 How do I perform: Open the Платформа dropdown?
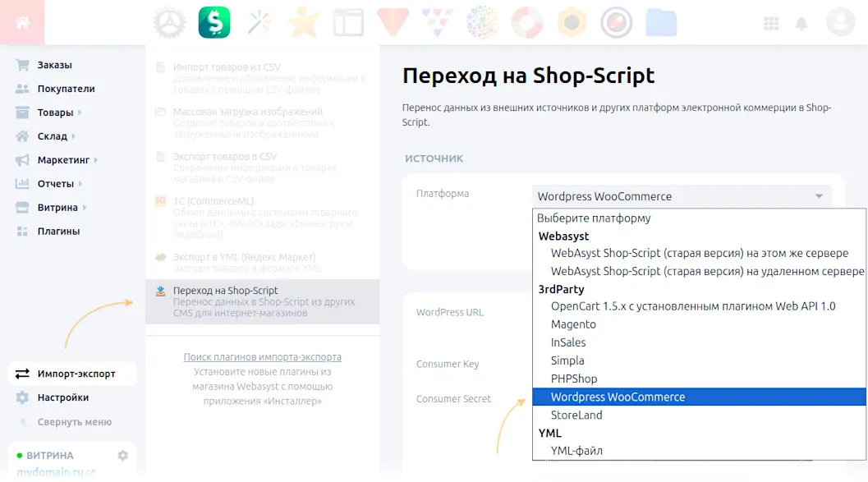(x=680, y=196)
